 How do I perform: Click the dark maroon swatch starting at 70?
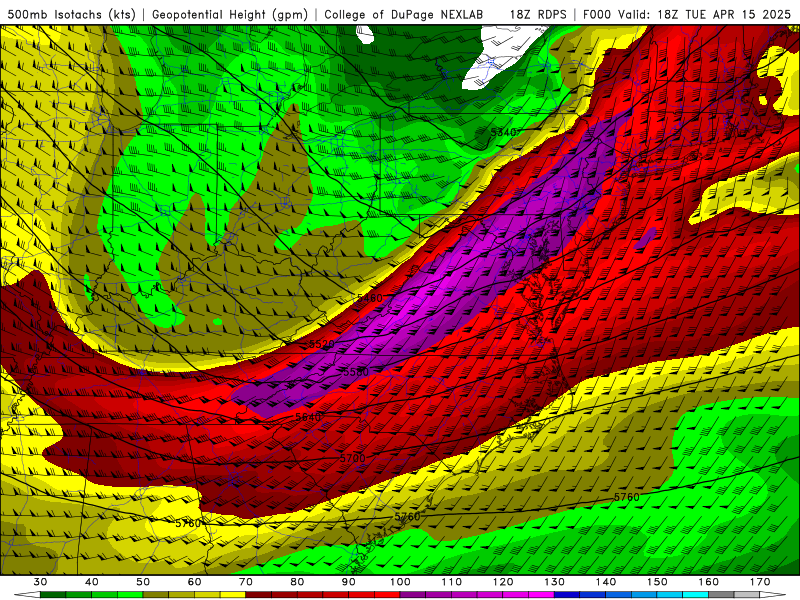click(259, 595)
